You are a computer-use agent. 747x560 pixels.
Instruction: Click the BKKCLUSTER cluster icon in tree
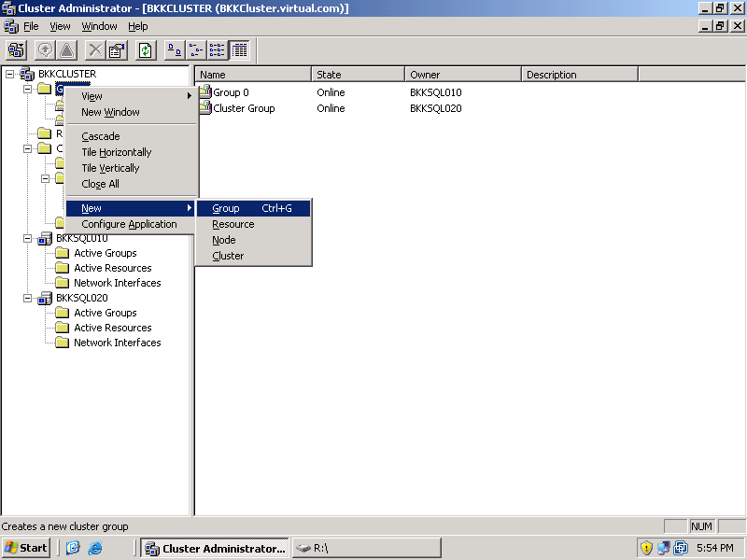(27, 74)
